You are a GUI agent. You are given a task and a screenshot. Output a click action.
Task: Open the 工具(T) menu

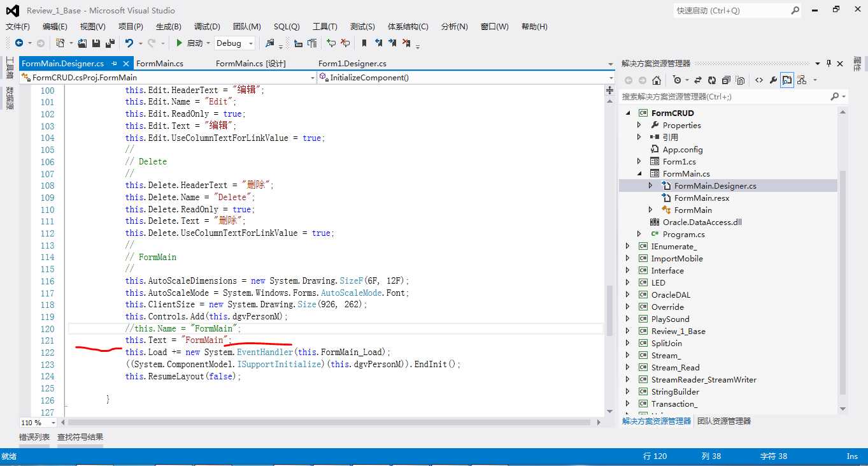[x=325, y=26]
